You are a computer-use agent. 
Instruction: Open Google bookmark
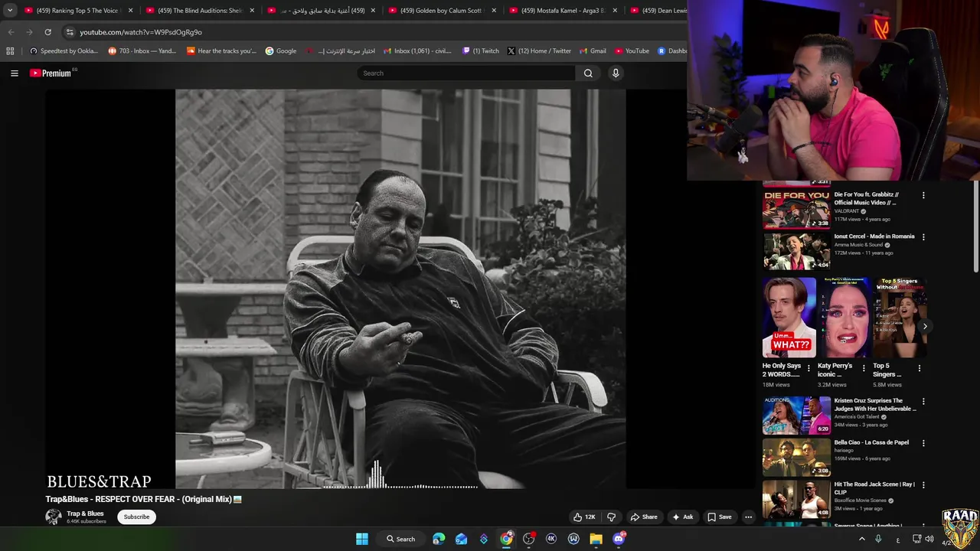[x=281, y=51]
